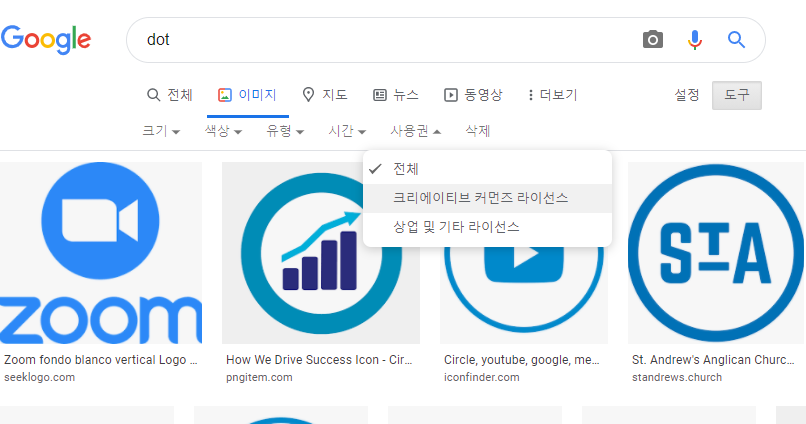Viewport: 806px width, 424px height.
Task: Click 삭제 to clear filters
Action: 478,131
